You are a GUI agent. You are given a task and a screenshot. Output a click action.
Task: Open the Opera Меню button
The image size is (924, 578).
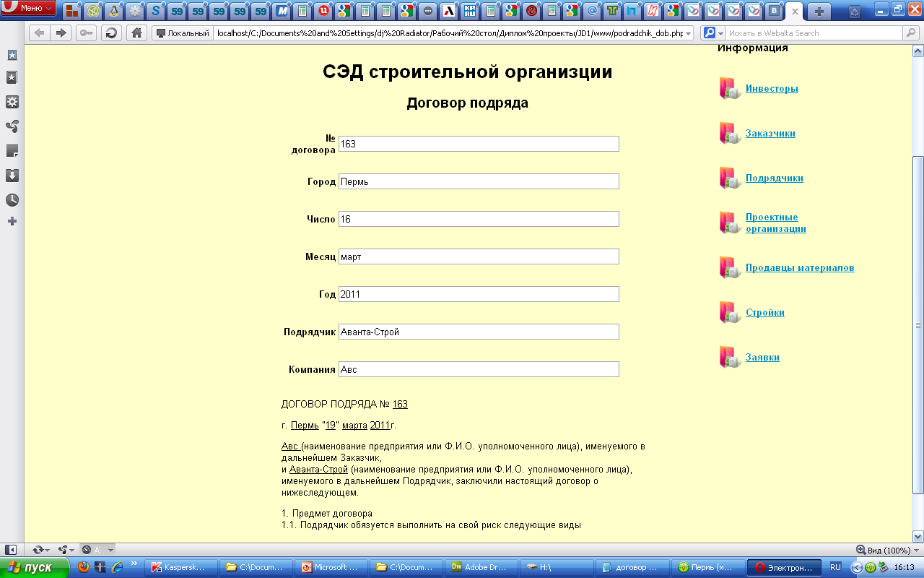[x=29, y=8]
